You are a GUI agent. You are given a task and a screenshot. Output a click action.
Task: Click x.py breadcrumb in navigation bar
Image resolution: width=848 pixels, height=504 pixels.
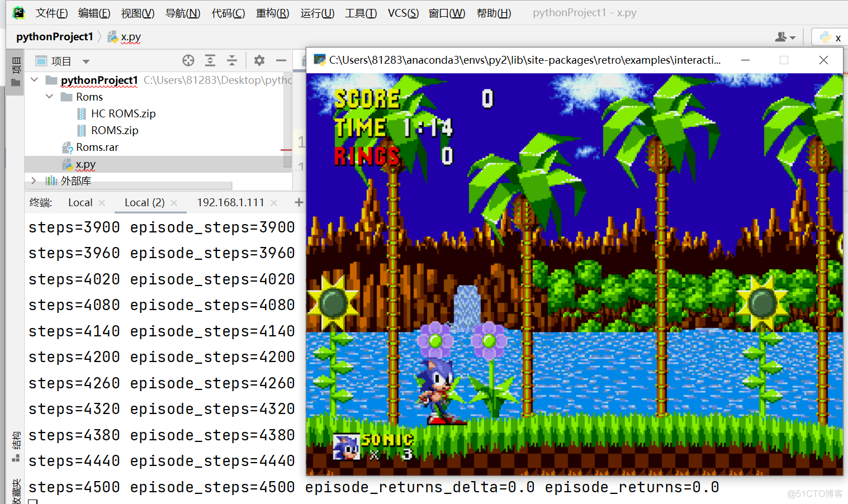click(x=124, y=37)
